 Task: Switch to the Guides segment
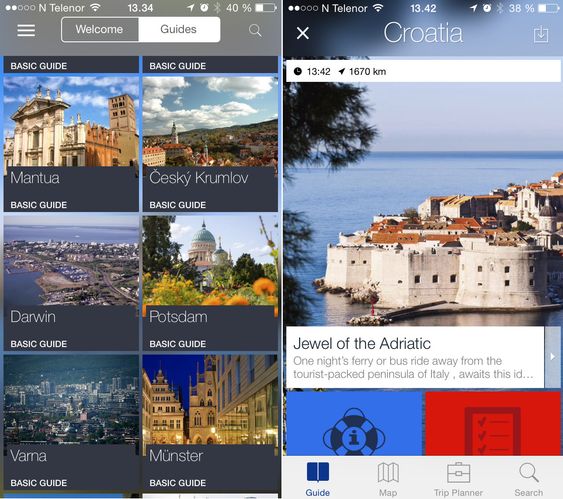(x=179, y=29)
